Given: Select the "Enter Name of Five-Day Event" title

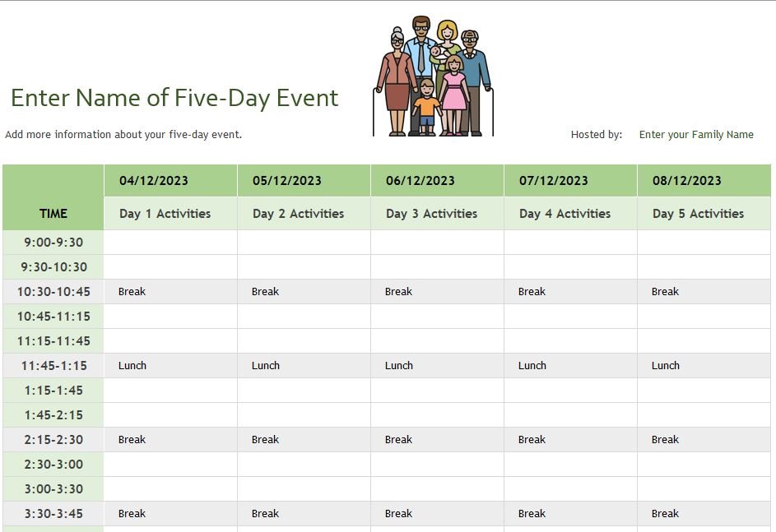Looking at the screenshot, I should 174,98.
